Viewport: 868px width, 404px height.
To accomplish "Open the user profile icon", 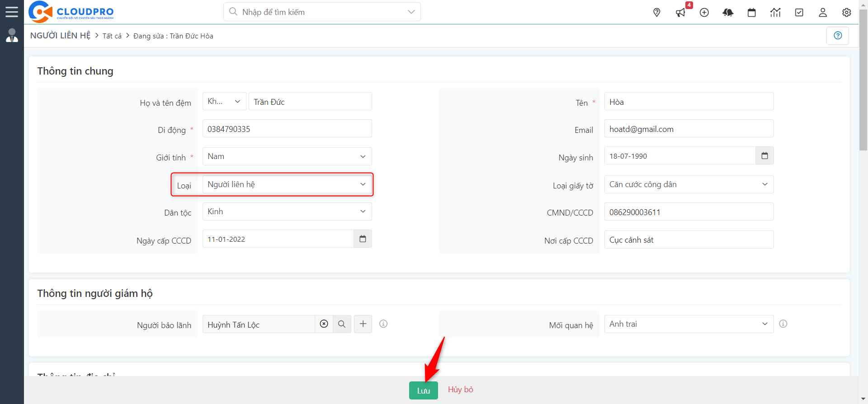I will tap(823, 13).
